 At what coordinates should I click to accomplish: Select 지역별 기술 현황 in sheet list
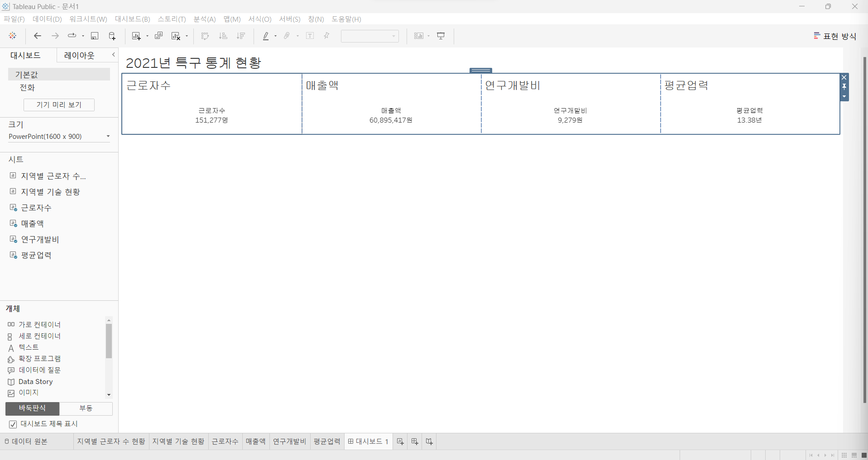click(x=50, y=192)
